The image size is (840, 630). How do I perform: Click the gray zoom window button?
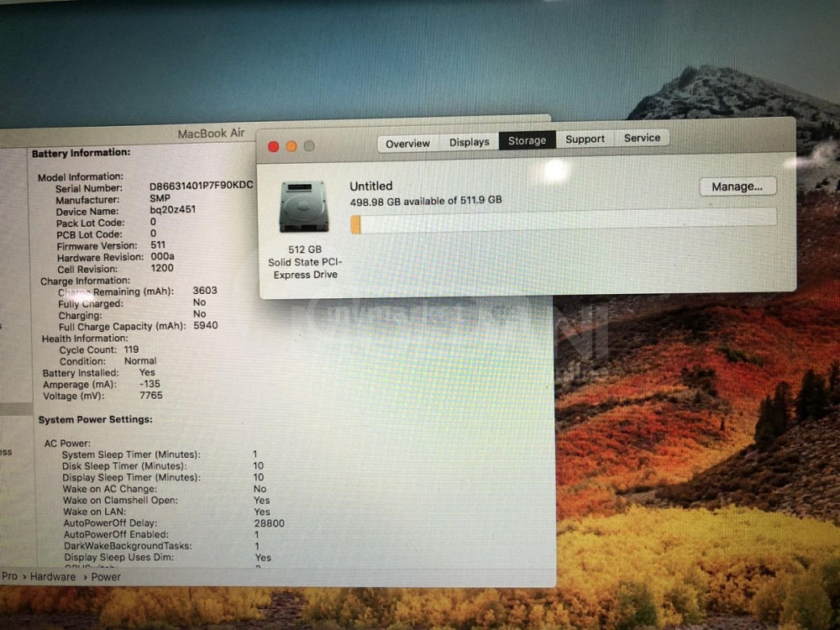point(309,146)
